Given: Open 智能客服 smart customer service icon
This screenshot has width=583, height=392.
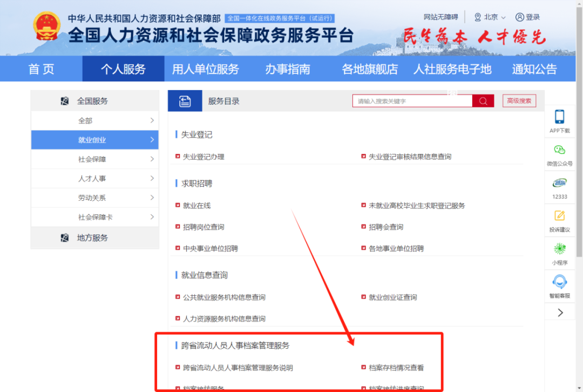Looking at the screenshot, I should coord(560,283).
